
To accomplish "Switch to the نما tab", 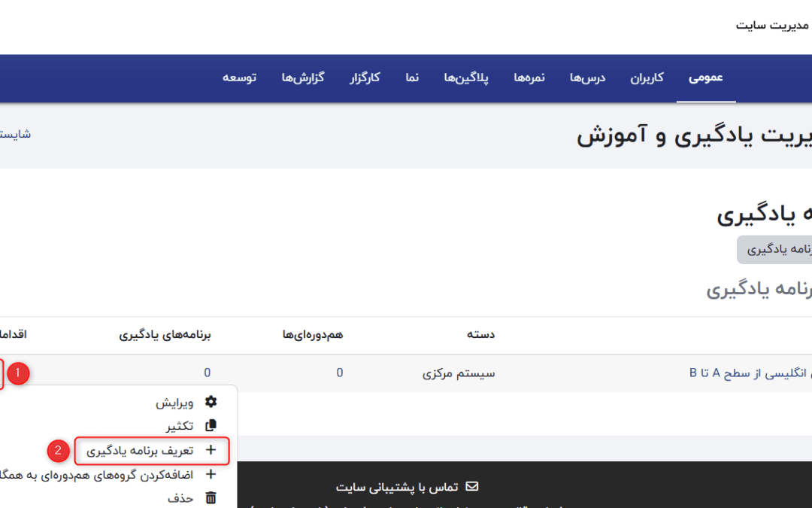I will tap(412, 78).
